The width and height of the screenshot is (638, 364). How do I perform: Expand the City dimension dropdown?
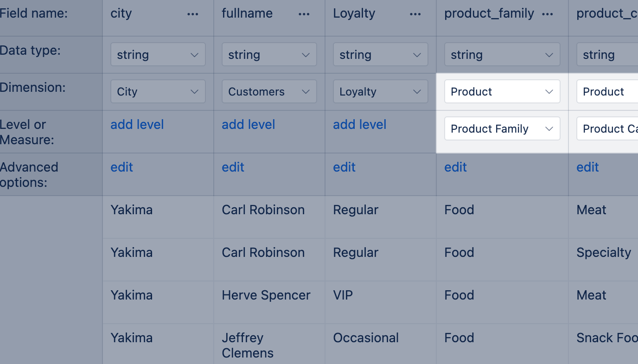pos(158,92)
